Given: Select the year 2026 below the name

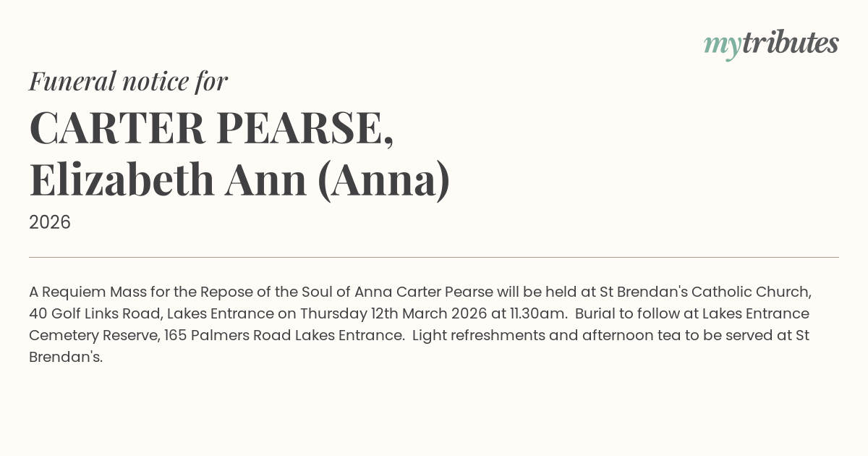Looking at the screenshot, I should point(50,222).
